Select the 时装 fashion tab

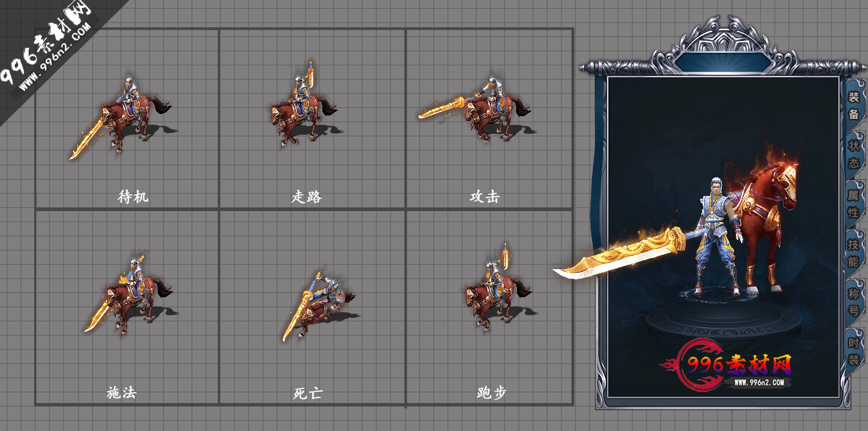click(854, 351)
